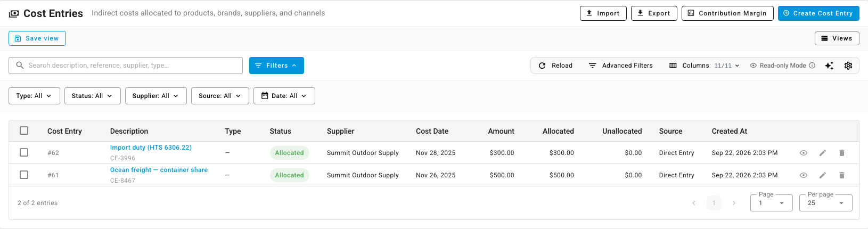Click the Export button
This screenshot has width=868, height=229.
(654, 13)
